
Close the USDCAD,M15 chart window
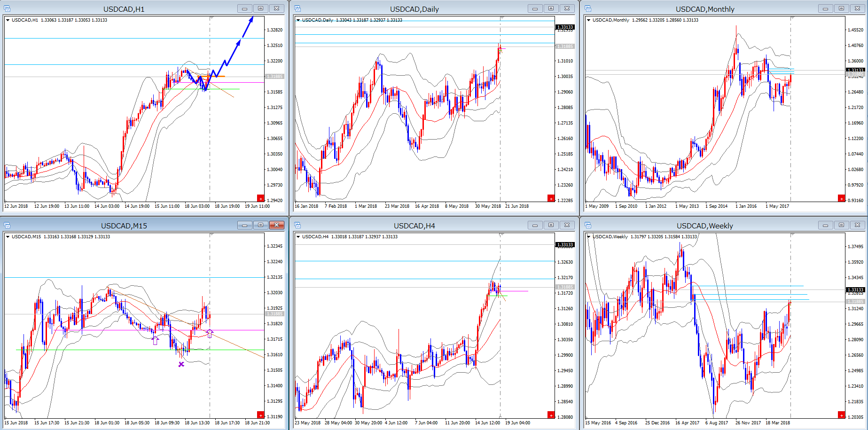pyautogui.click(x=277, y=225)
